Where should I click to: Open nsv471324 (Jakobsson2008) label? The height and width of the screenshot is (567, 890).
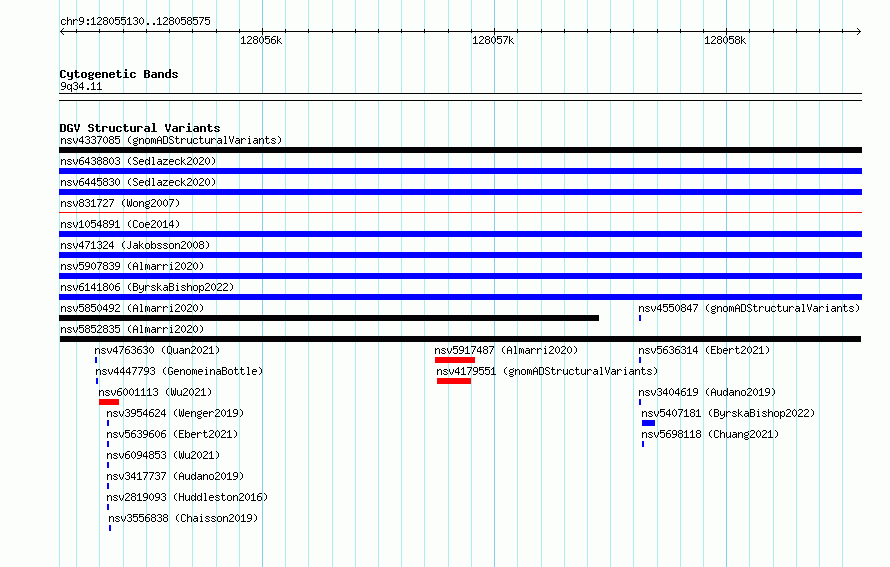[135, 245]
